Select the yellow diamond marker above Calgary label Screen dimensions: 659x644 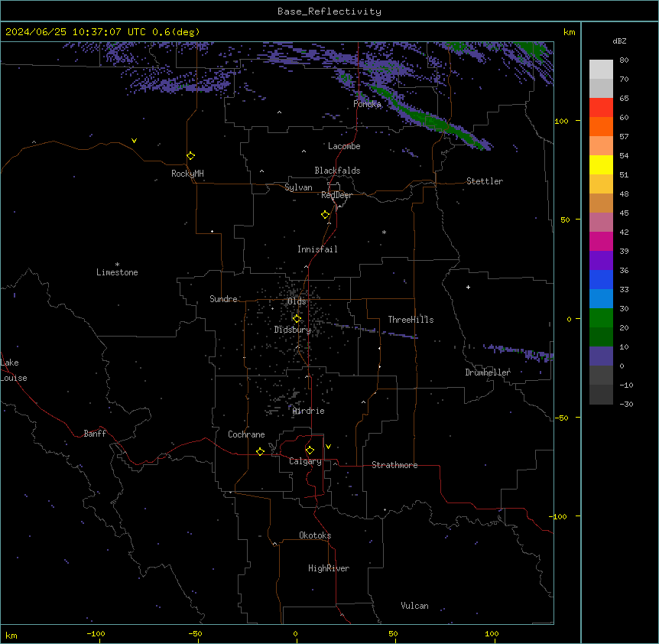[x=310, y=450]
